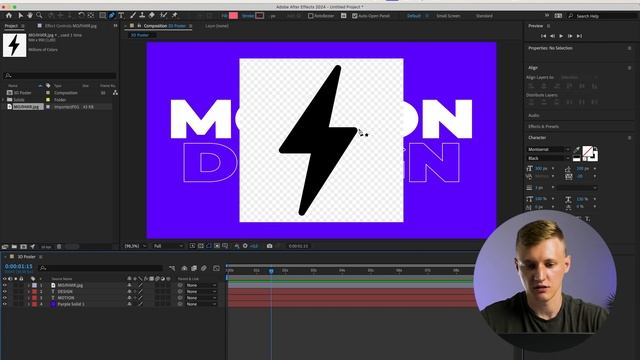Select the Brush tool
The image size is (640, 360).
click(x=133, y=16)
